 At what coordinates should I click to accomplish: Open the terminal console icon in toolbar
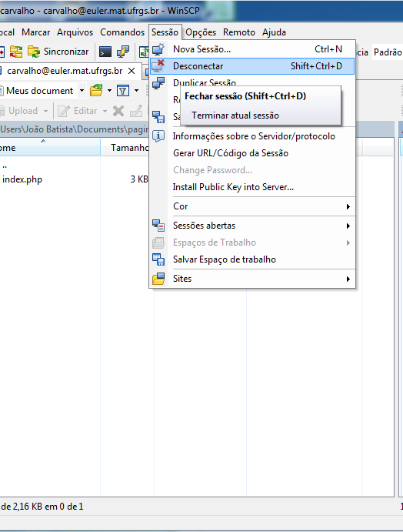[105, 52]
